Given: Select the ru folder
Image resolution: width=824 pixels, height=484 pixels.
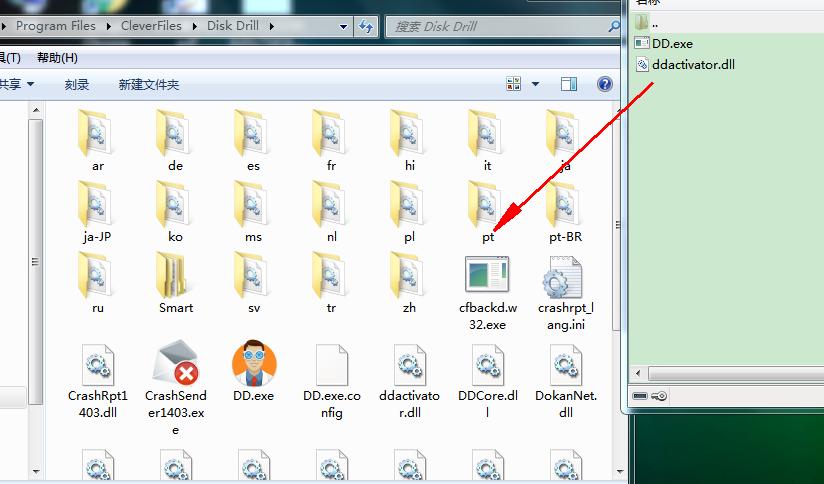Looking at the screenshot, I should (x=97, y=283).
